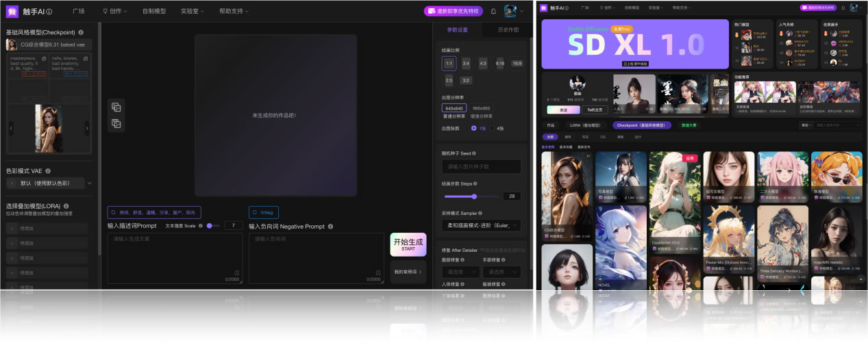Click info icon beside 绘画参数 Steps

coord(475,184)
